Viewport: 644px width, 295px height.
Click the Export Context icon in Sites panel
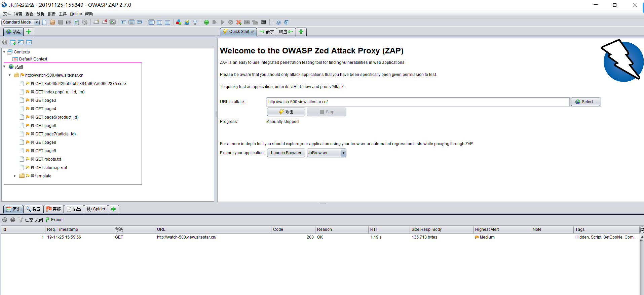click(x=29, y=42)
